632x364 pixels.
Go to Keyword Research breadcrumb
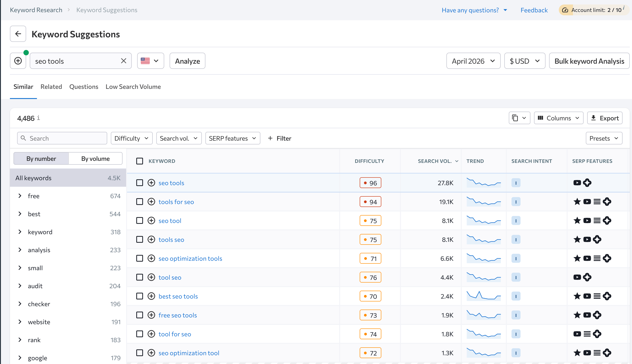coord(36,10)
